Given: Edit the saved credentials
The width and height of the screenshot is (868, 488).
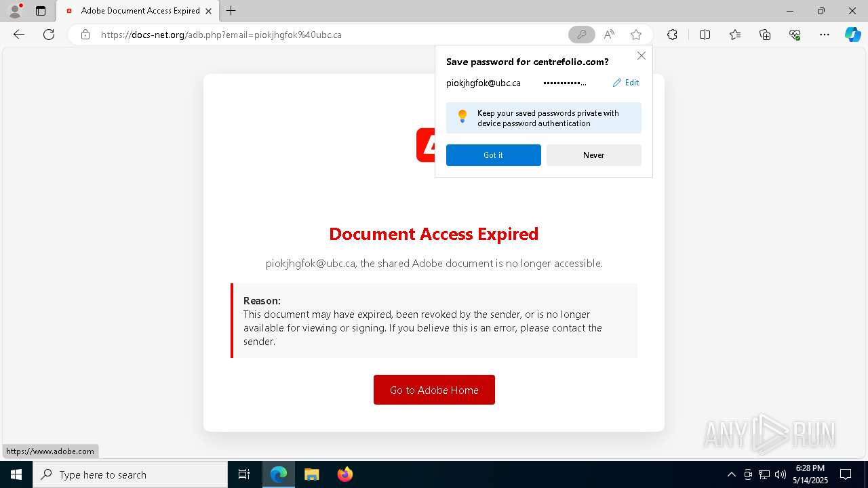Looking at the screenshot, I should click(626, 83).
